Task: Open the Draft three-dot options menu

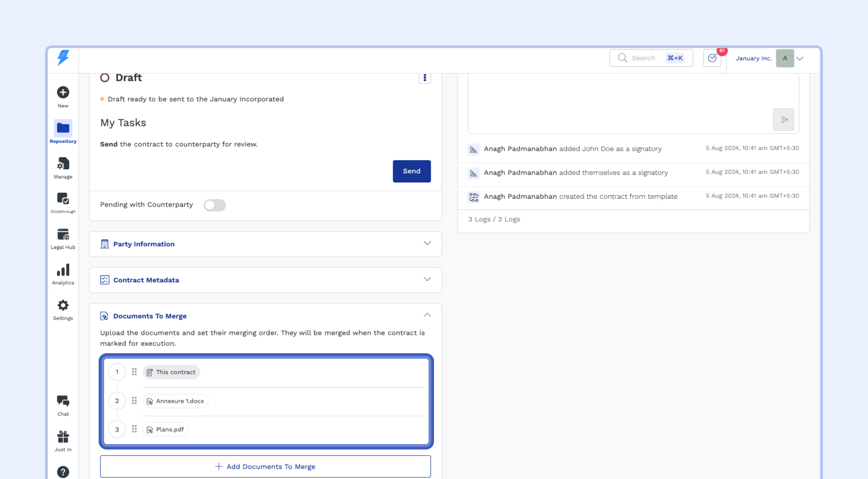Action: click(x=425, y=78)
